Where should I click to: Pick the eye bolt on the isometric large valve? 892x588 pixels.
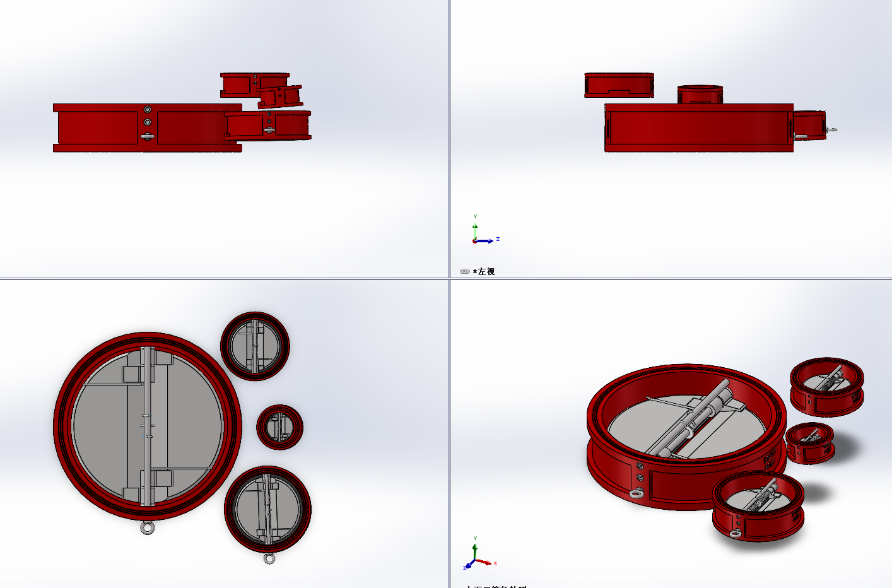click(637, 493)
